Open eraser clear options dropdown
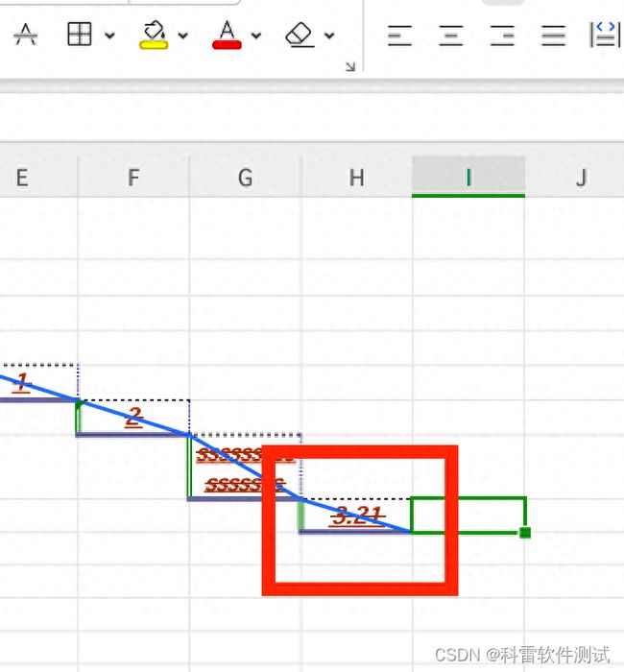The height and width of the screenshot is (672, 624). click(x=329, y=36)
